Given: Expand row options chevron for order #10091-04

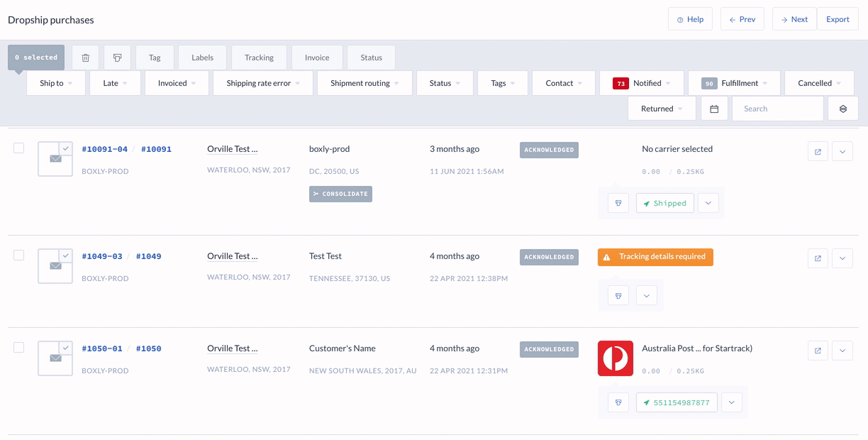Looking at the screenshot, I should pos(842,151).
